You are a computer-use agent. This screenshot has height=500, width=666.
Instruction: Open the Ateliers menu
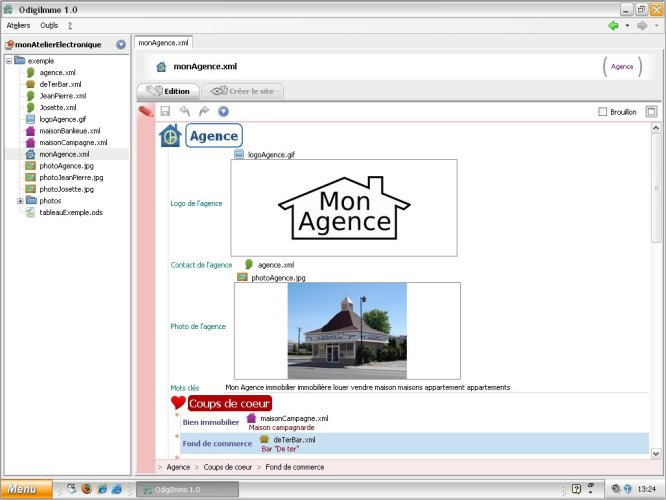coord(18,25)
